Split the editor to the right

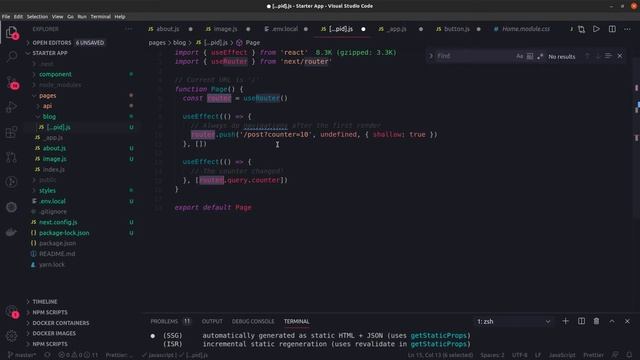point(612,29)
